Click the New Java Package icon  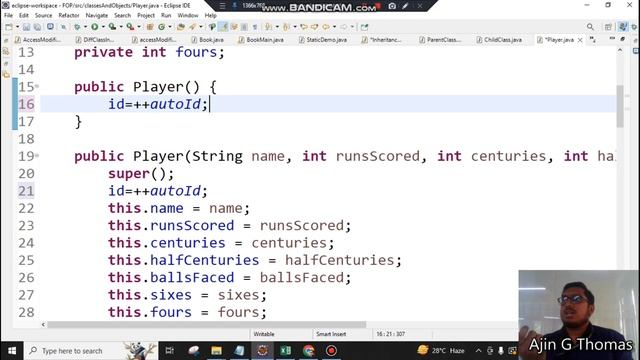[150, 27]
